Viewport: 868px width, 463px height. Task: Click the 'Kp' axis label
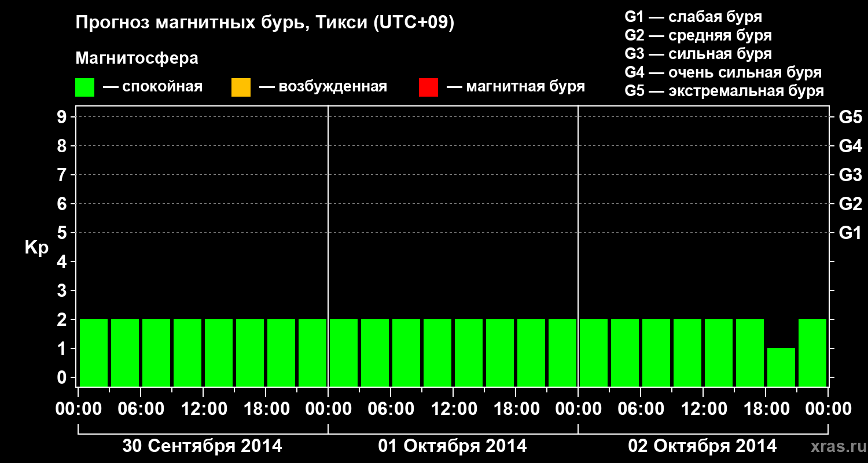37,248
